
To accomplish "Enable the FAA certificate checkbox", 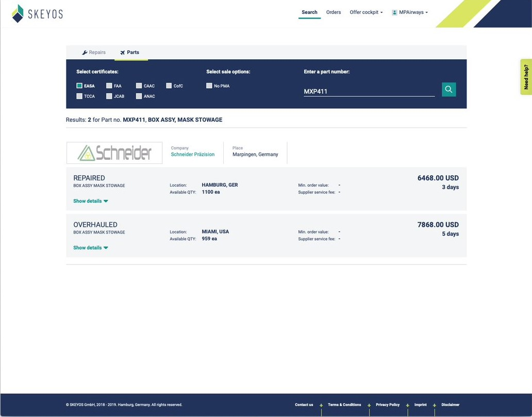I will (x=109, y=86).
